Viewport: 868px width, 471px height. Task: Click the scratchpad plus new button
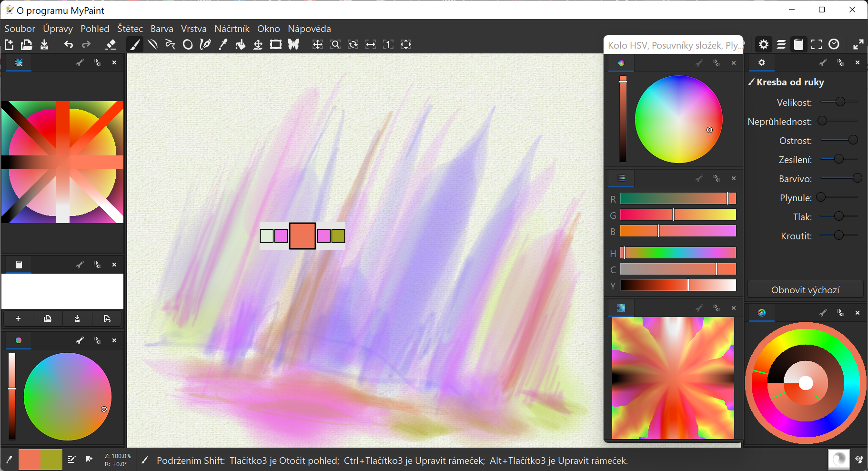pos(18,318)
